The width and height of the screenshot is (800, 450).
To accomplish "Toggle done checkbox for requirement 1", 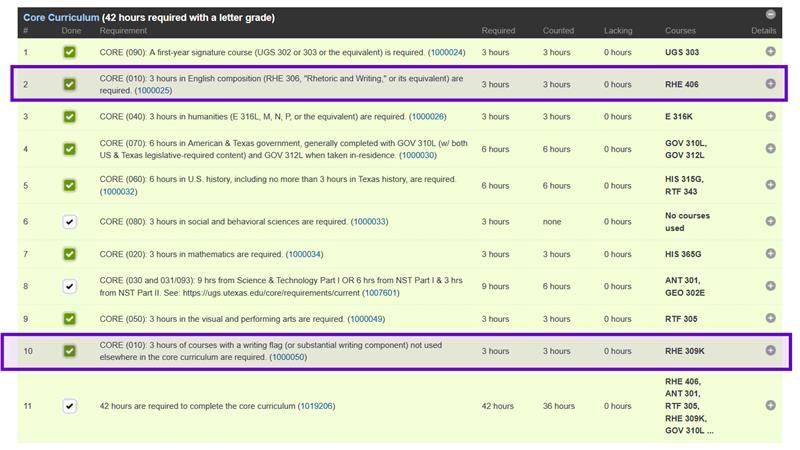I will [x=69, y=52].
